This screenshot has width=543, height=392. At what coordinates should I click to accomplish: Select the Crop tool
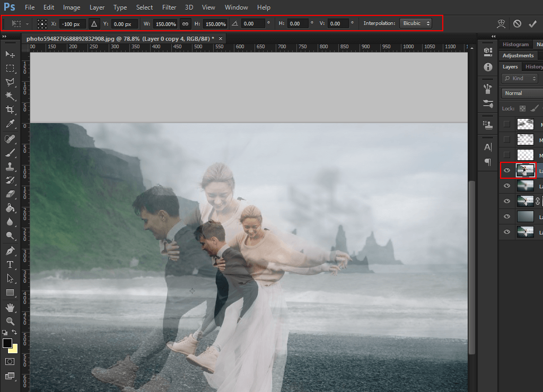[x=10, y=110]
